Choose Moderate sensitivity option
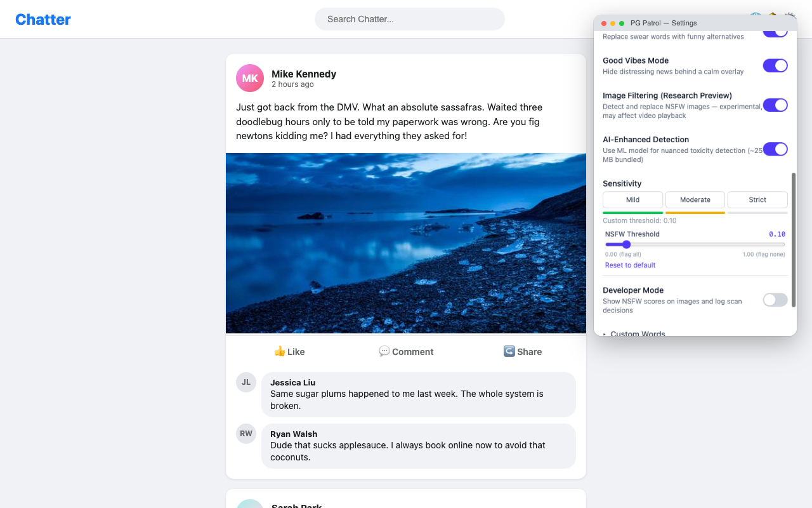Viewport: 812px width, 508px height. pos(695,199)
